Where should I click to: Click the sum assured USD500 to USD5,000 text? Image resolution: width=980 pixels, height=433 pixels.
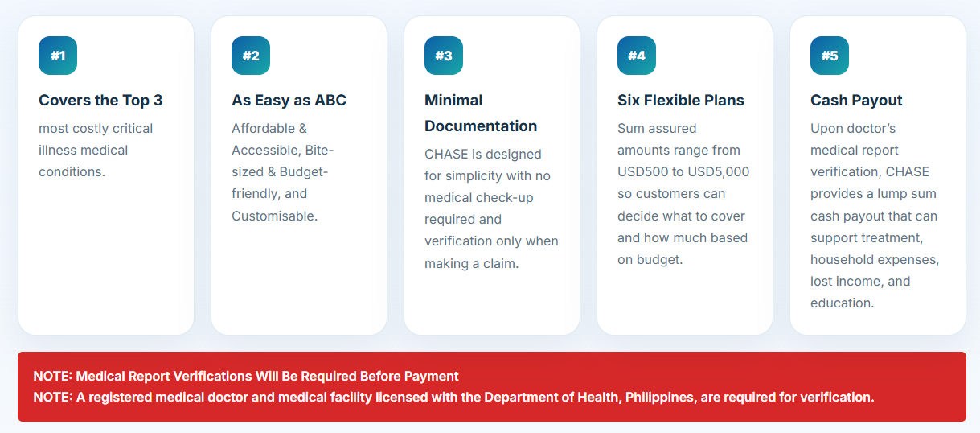tap(683, 193)
